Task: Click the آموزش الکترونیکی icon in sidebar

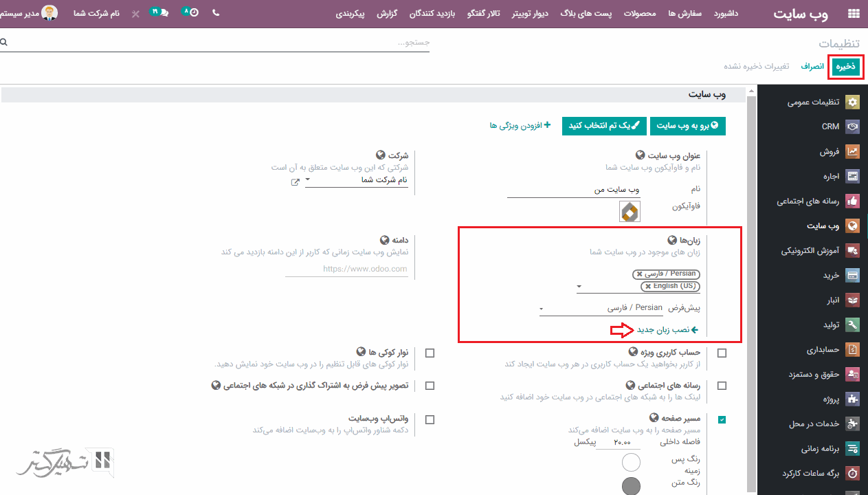Action: click(x=853, y=251)
